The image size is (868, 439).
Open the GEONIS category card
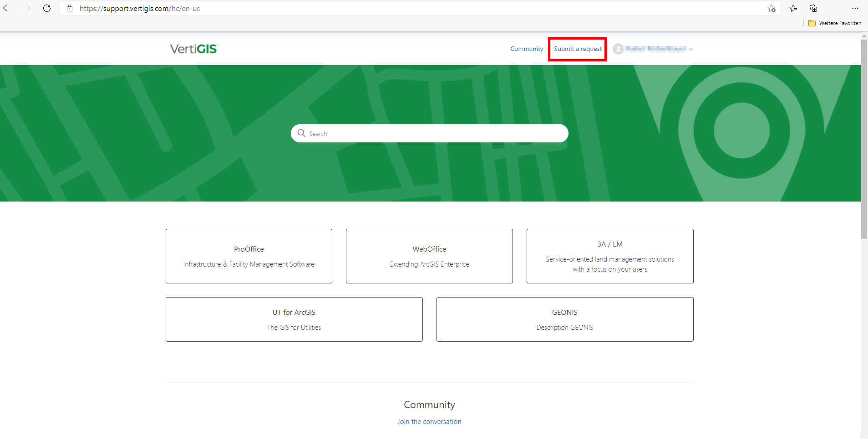coord(565,319)
